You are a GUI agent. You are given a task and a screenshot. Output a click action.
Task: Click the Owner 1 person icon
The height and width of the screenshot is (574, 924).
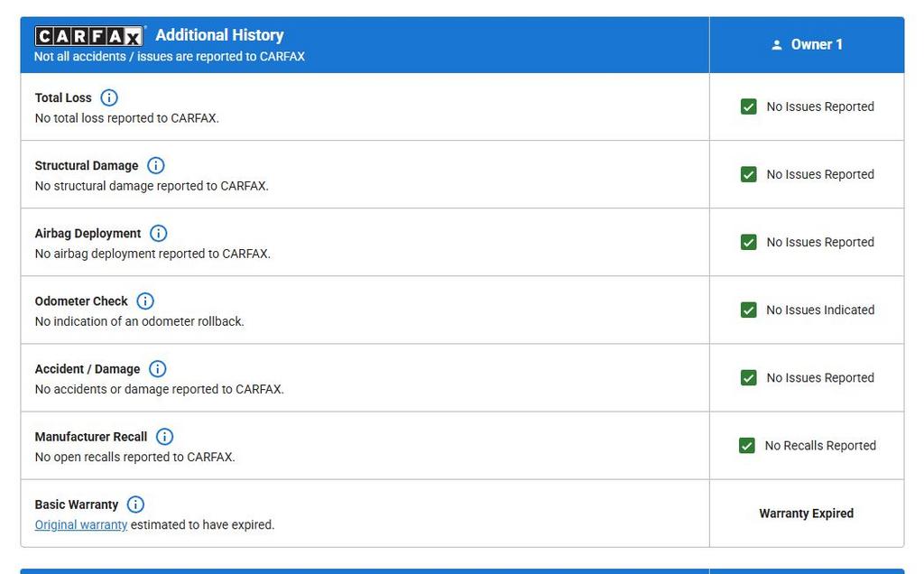776,45
